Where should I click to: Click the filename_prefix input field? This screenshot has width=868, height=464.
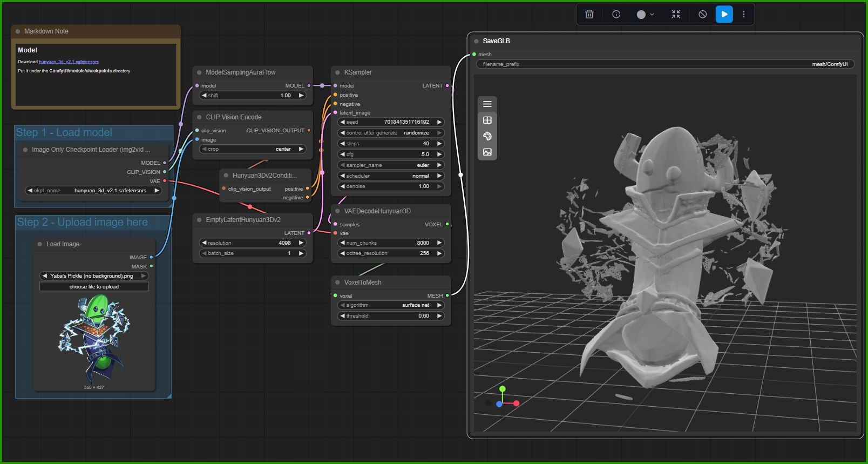[664, 64]
